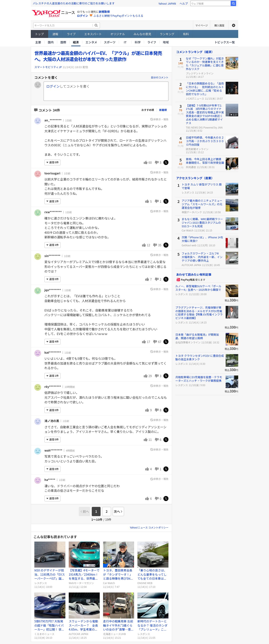Open トピックス一覧 link

(x=225, y=42)
